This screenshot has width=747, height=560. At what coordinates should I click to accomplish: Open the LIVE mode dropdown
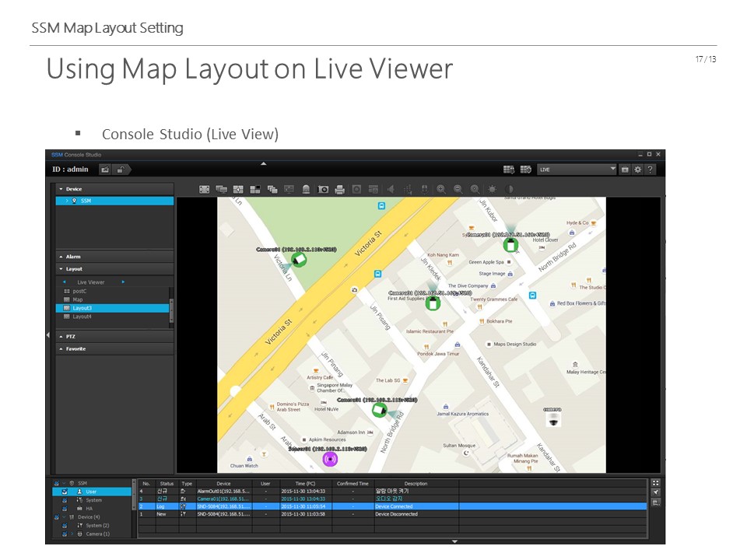[577, 170]
